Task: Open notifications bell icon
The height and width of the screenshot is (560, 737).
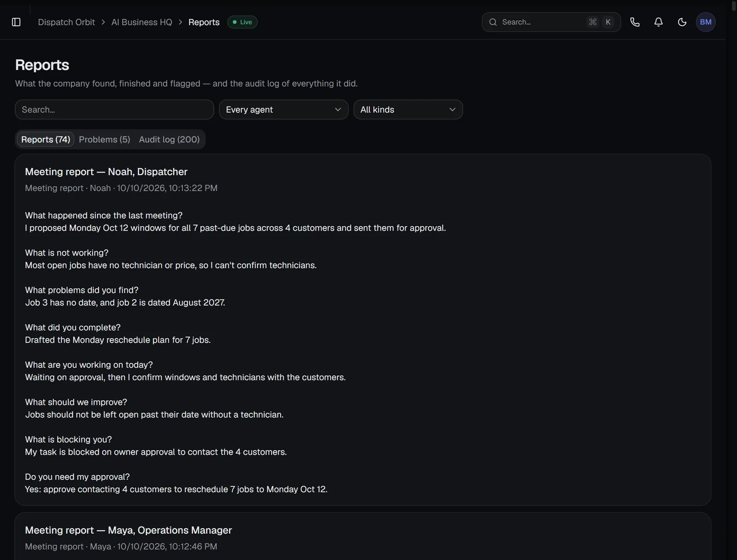Action: point(659,22)
